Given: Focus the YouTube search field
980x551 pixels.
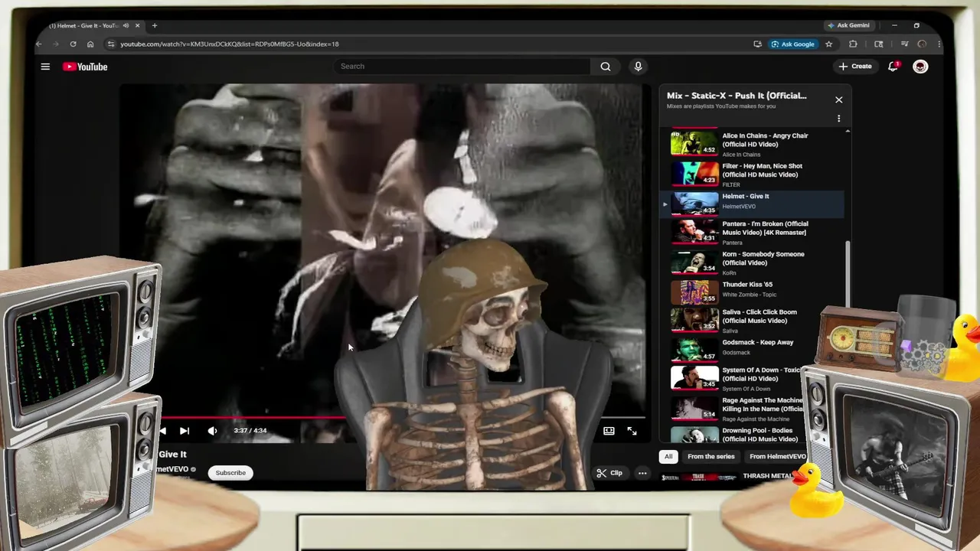Looking at the screenshot, I should [462, 67].
